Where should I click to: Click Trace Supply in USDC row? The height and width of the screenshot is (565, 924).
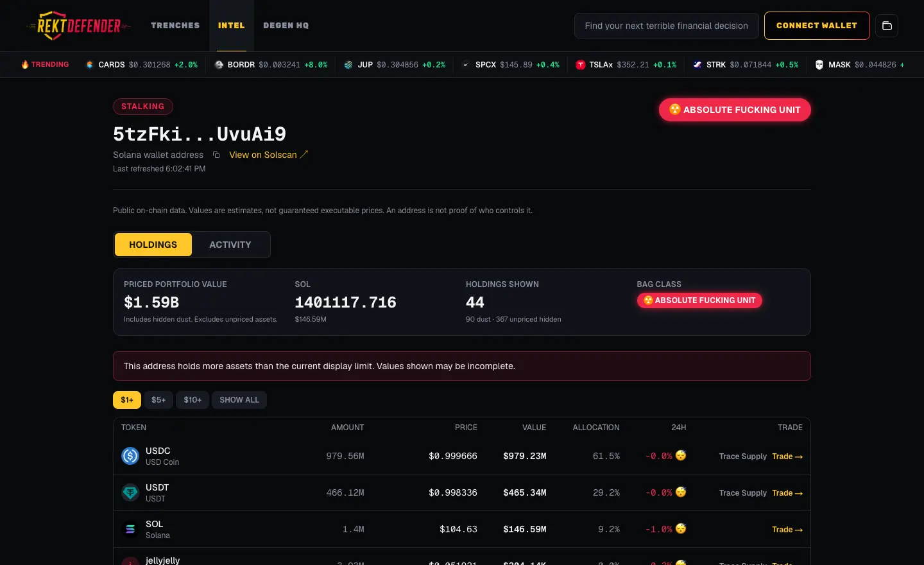(743, 456)
